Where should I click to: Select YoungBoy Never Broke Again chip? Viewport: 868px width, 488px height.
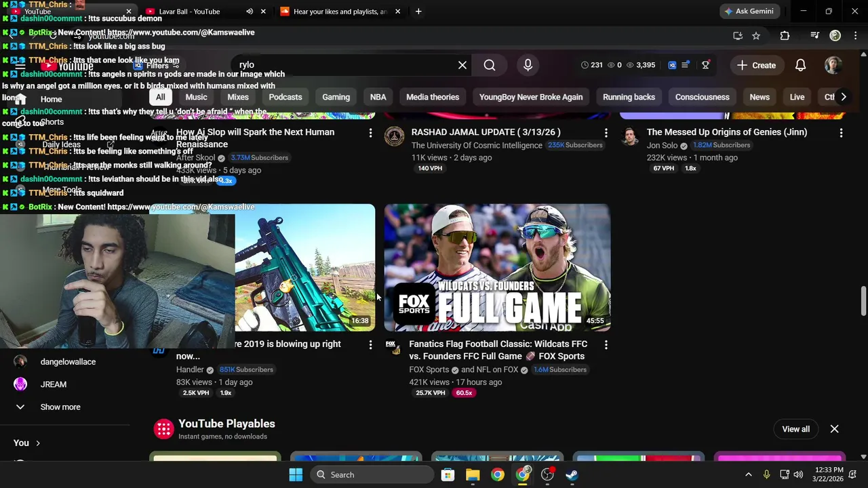tap(531, 97)
